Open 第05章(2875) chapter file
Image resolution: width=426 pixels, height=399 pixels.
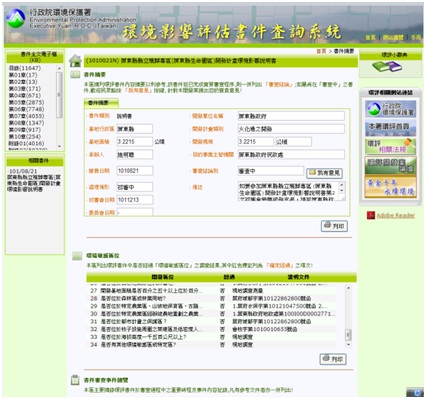point(26,102)
